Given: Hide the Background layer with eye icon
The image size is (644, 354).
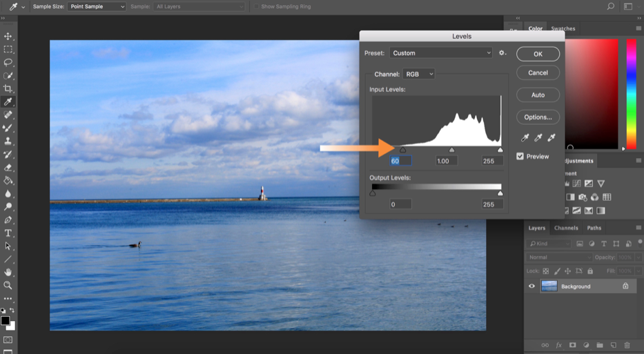Looking at the screenshot, I should point(532,286).
